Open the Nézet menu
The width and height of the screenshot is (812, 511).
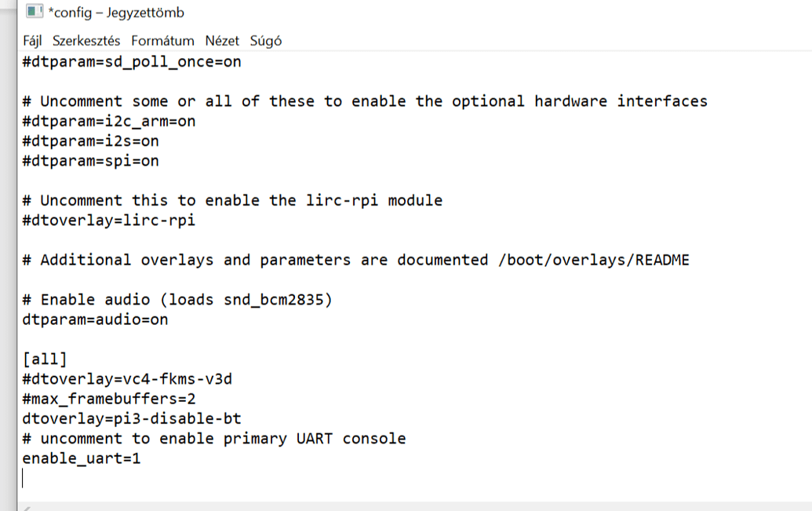pos(222,41)
